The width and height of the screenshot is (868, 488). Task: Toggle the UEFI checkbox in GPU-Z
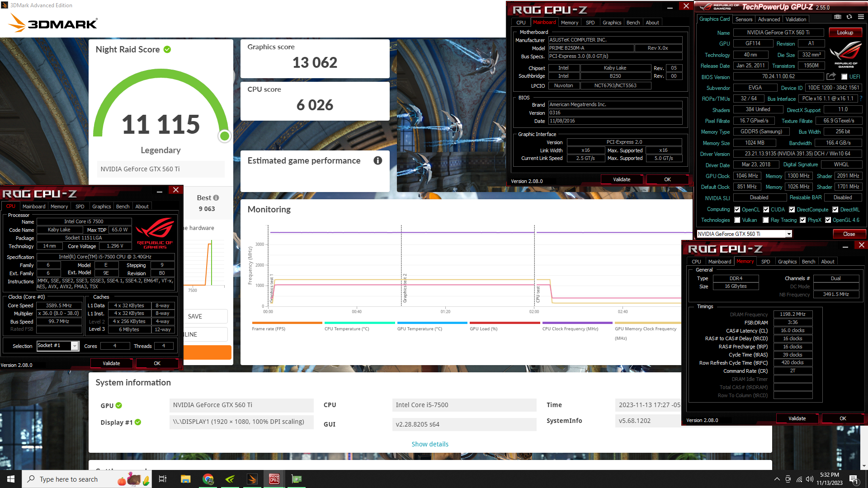[844, 77]
